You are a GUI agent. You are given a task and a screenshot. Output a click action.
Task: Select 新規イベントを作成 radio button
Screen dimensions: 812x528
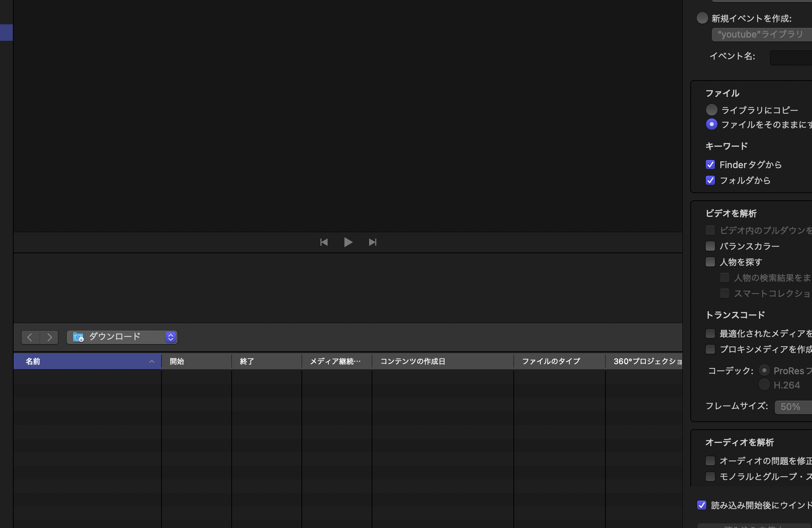point(702,18)
